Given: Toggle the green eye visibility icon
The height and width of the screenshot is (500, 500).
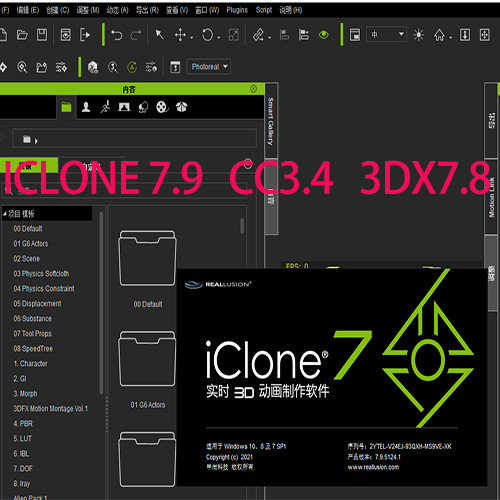Looking at the screenshot, I should tap(324, 35).
